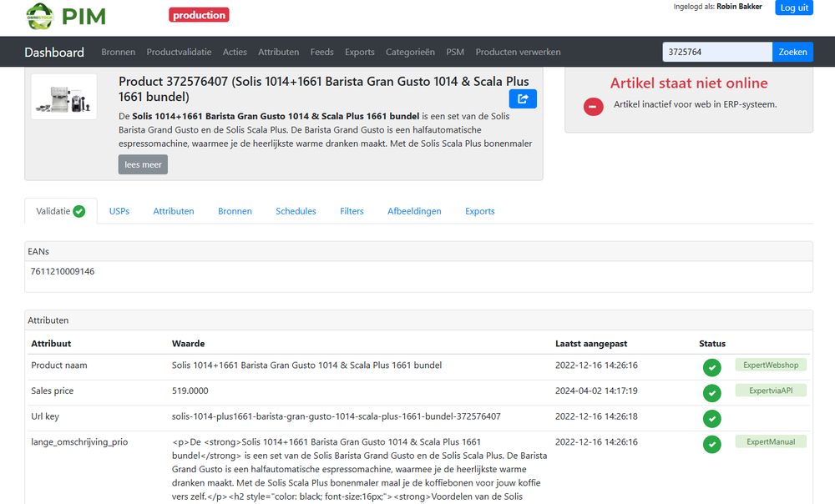The height and width of the screenshot is (504, 835).
Task: Click the user name Robin Bakker
Action: tap(739, 7)
